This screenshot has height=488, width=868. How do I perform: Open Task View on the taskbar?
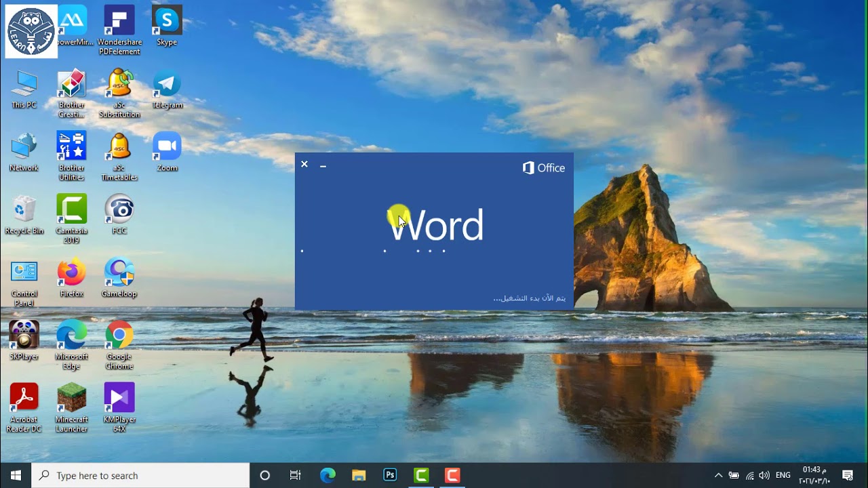(296, 475)
